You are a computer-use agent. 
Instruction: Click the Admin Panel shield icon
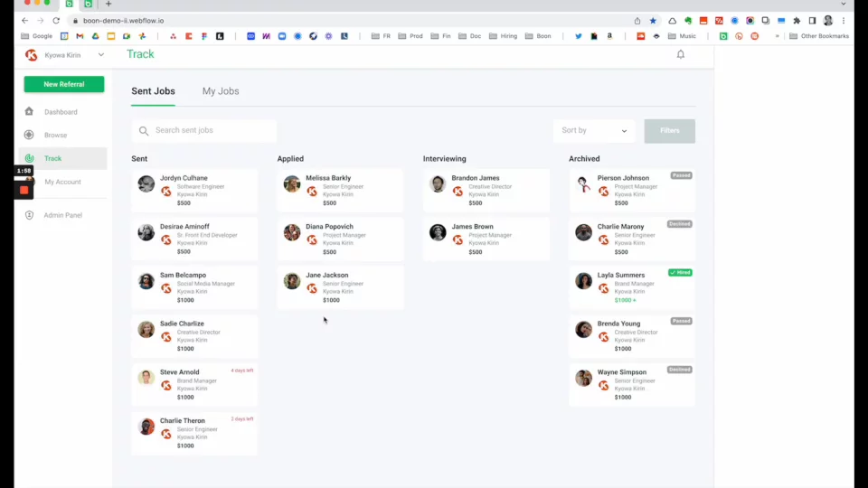coord(29,215)
